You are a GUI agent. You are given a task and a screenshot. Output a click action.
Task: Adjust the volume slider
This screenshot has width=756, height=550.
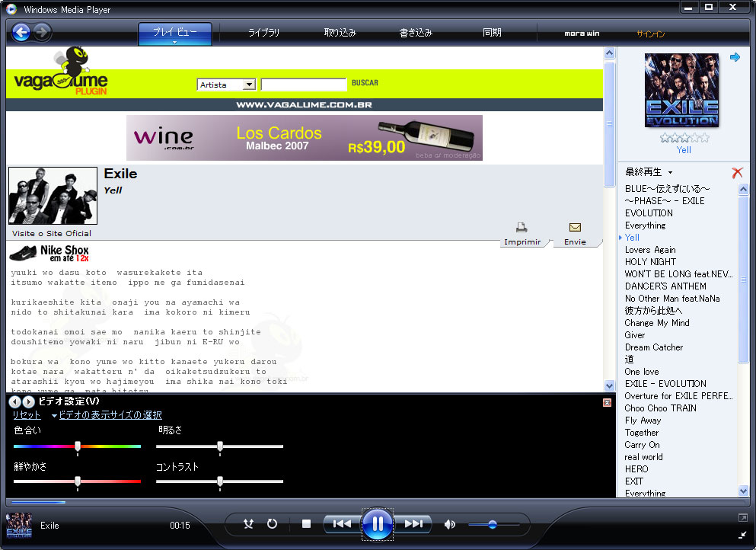point(493,524)
